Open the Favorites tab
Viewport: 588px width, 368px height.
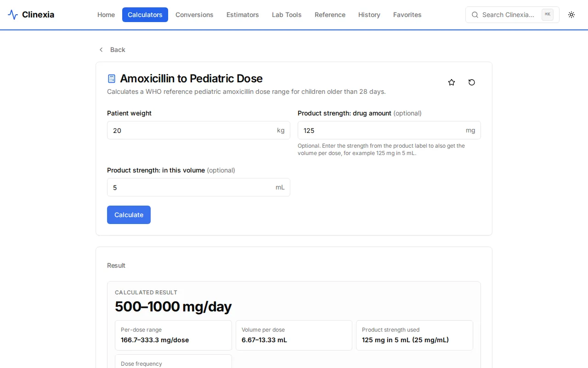(x=407, y=15)
